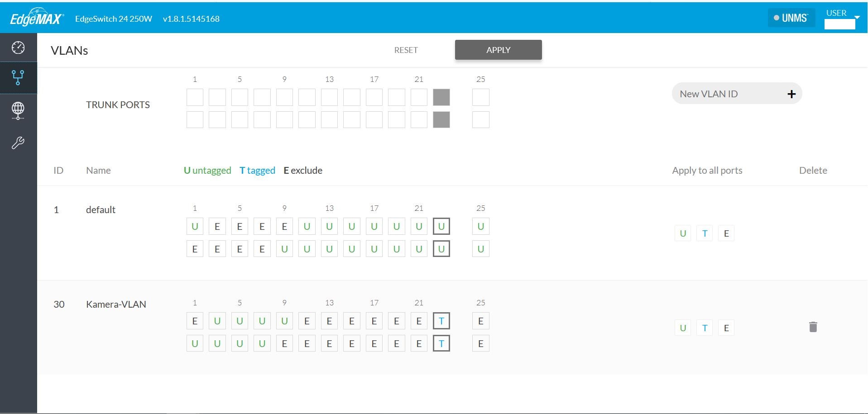Click the RESET button

406,50
